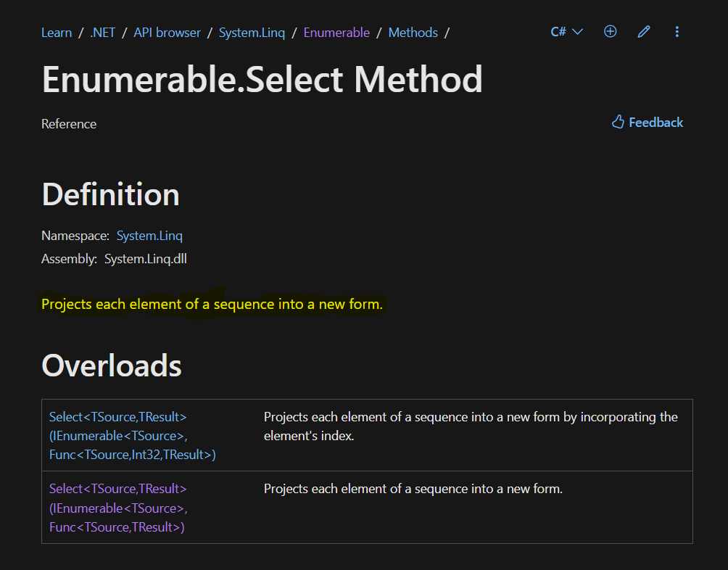The width and height of the screenshot is (728, 570).
Task: Open the three-dot more options menu
Action: coord(677,31)
